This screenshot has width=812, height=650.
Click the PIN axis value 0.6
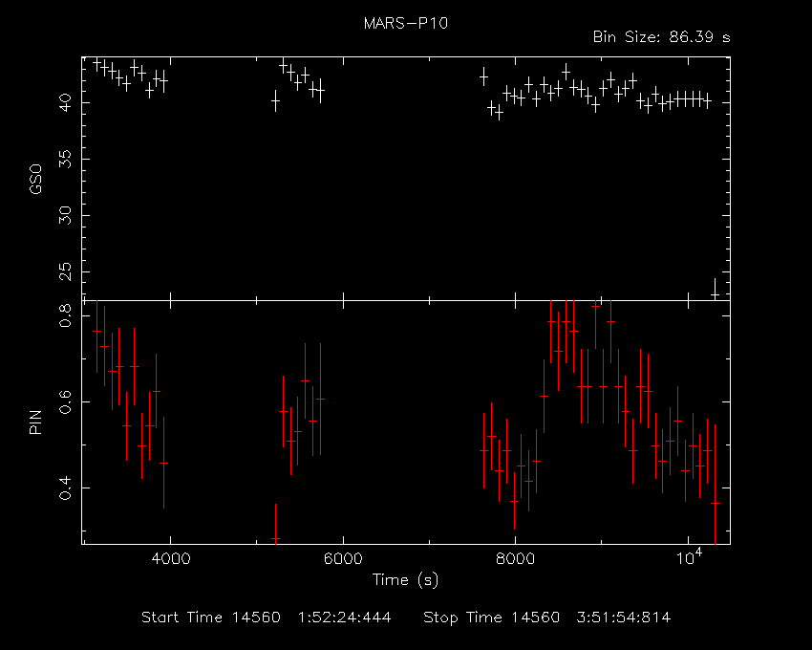point(66,401)
